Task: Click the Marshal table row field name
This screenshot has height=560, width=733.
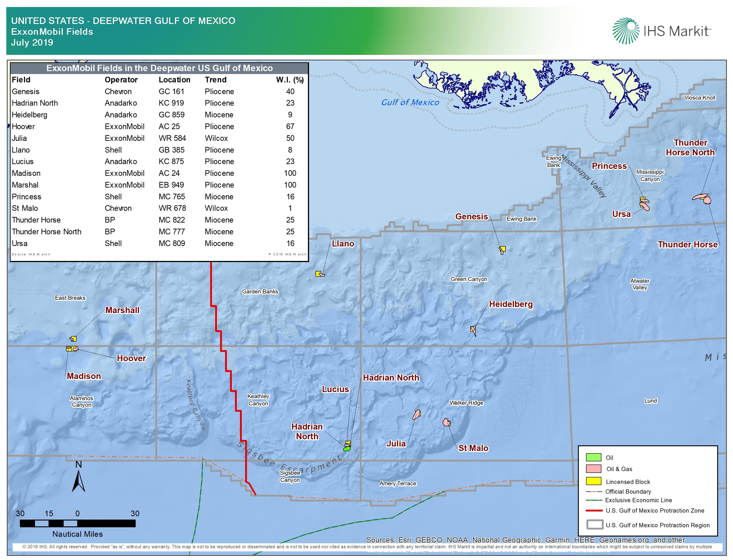Action: click(x=25, y=185)
